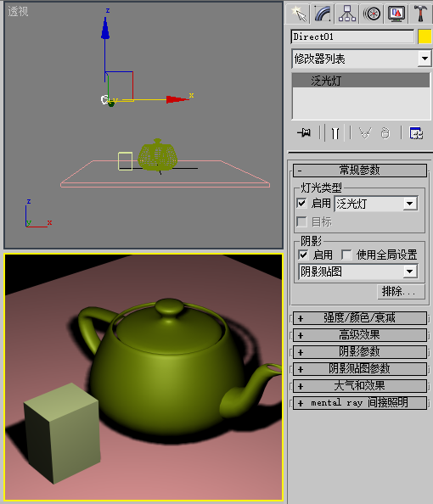Expand the 高级效果 rollout

(360, 335)
